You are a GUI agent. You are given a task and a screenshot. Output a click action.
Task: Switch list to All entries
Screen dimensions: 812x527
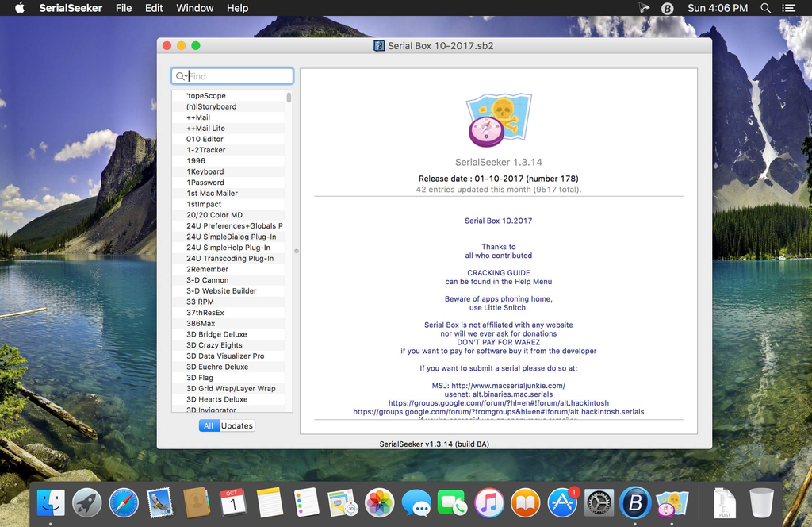point(209,425)
